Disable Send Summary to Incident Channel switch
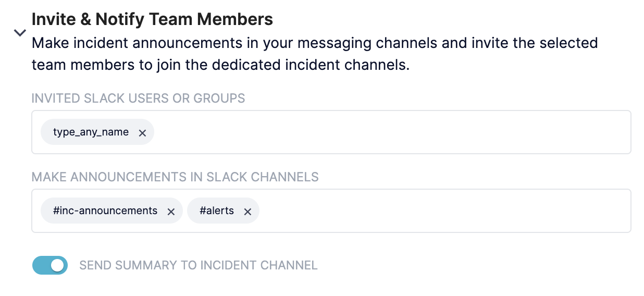The width and height of the screenshot is (644, 296). coord(50,265)
